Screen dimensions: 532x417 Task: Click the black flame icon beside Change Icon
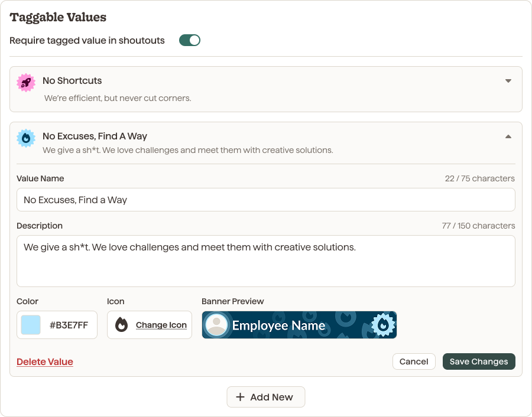point(121,325)
